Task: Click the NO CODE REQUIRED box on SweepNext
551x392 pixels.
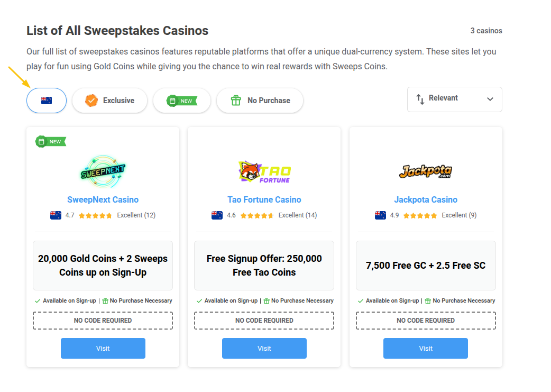Action: click(103, 320)
